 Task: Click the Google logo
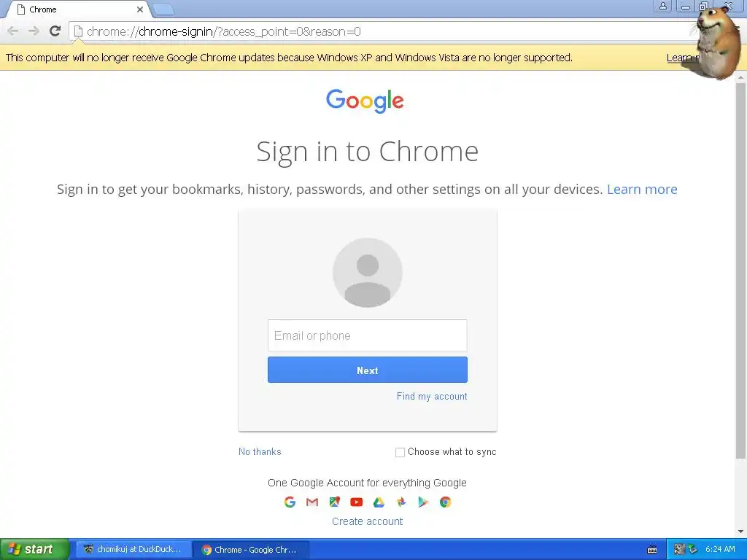click(x=365, y=101)
